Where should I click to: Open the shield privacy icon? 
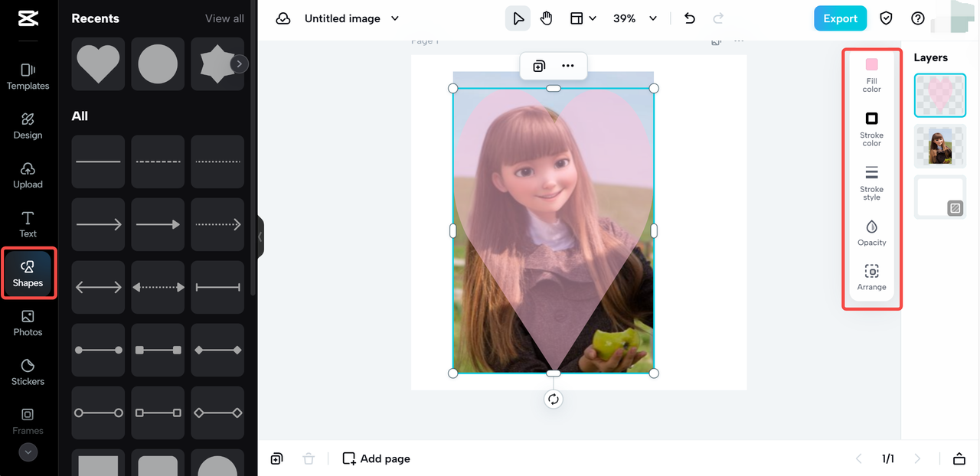[886, 18]
